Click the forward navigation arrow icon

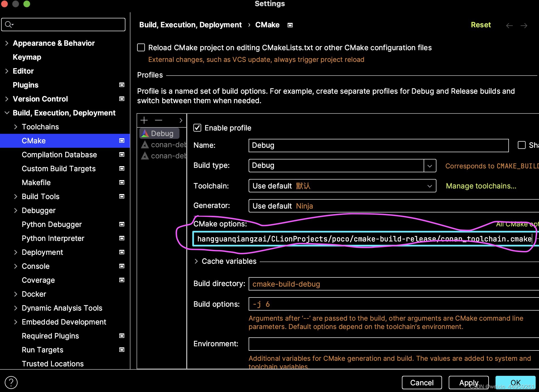(524, 26)
